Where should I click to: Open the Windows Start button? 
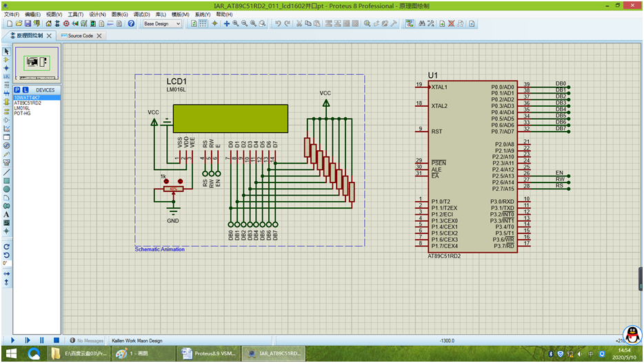tap(11, 353)
